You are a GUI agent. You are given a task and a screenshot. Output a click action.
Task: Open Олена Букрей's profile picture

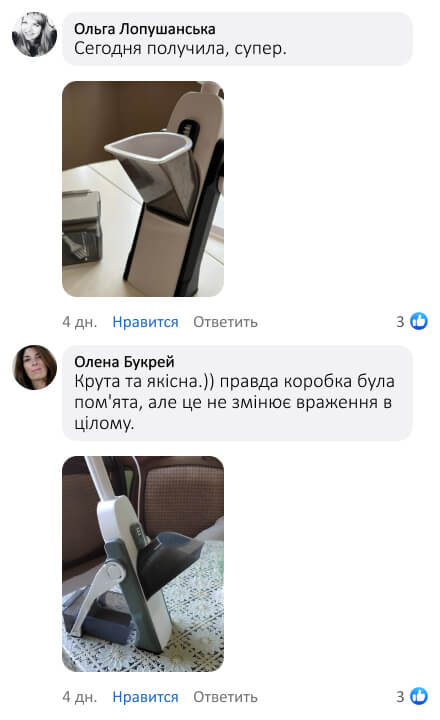click(x=34, y=368)
